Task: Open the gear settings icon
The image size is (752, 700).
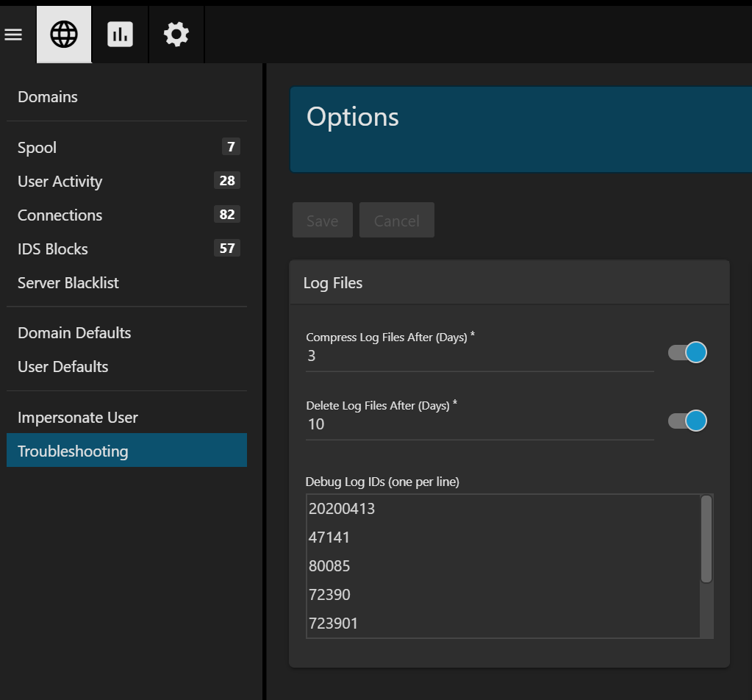Action: coord(176,35)
